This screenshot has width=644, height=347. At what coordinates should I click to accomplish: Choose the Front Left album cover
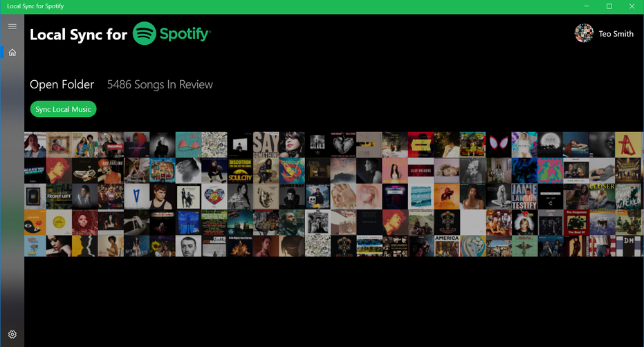[59, 196]
